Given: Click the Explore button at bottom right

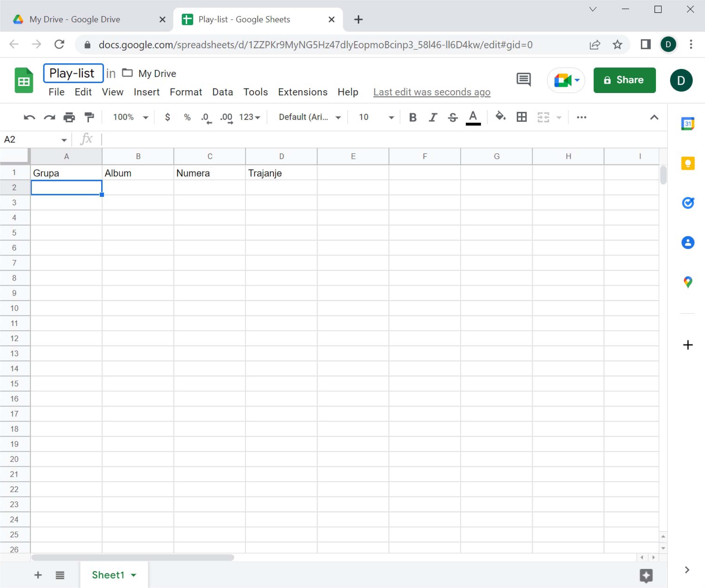Looking at the screenshot, I should pyautogui.click(x=646, y=576).
